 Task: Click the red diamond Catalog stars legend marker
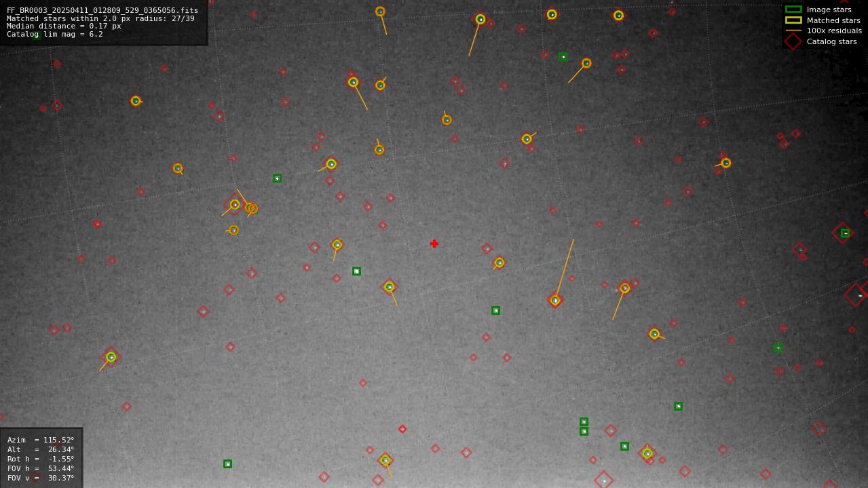(x=793, y=41)
